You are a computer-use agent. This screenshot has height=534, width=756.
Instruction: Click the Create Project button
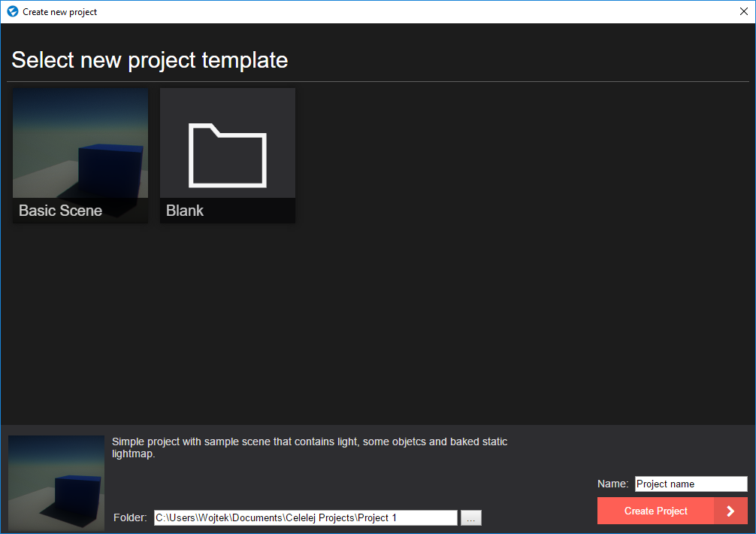point(672,511)
